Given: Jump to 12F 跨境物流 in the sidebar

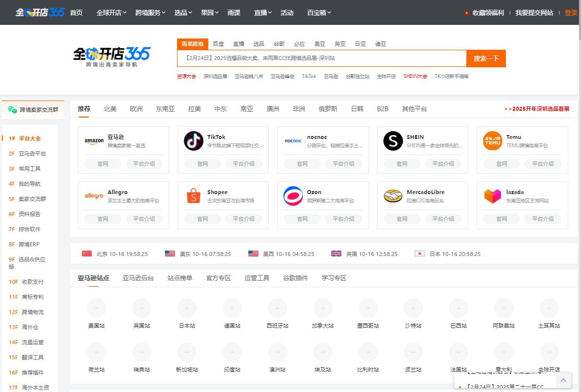Looking at the screenshot, I should tap(26, 312).
